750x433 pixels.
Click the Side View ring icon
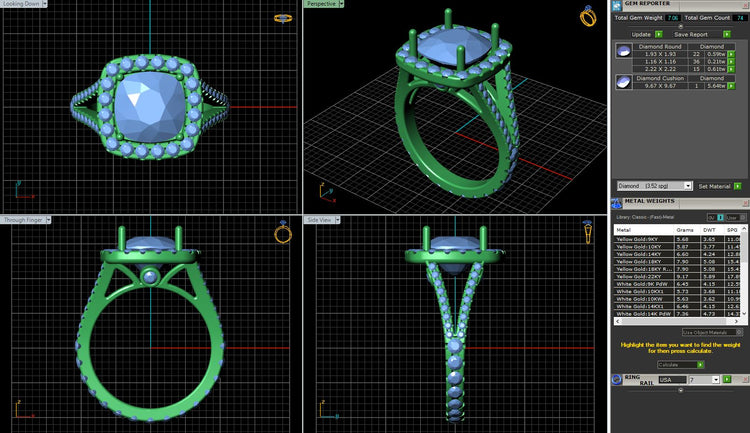[587, 234]
